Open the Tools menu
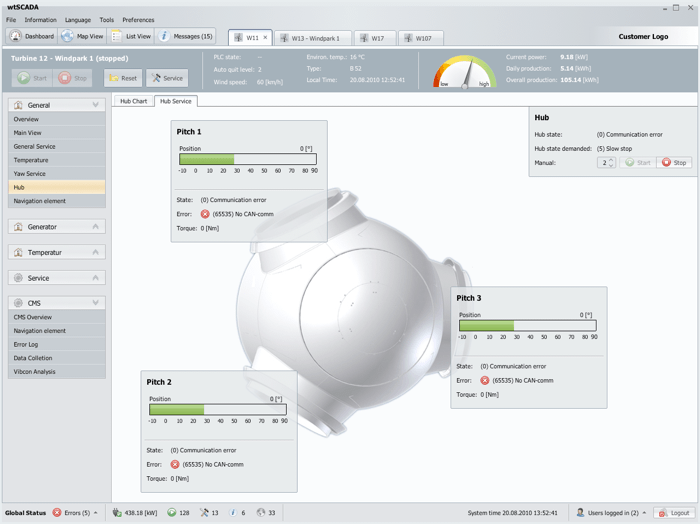The width and height of the screenshot is (700, 524). coord(106,20)
